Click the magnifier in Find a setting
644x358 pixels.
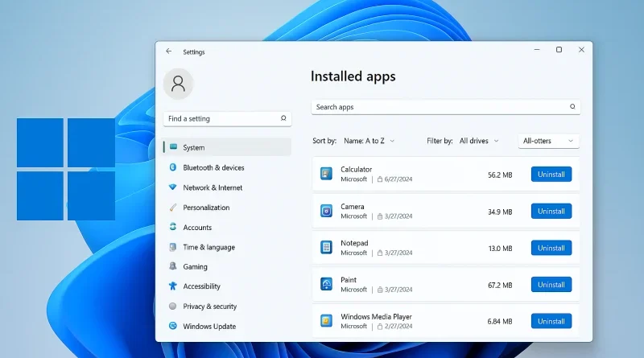tap(283, 118)
